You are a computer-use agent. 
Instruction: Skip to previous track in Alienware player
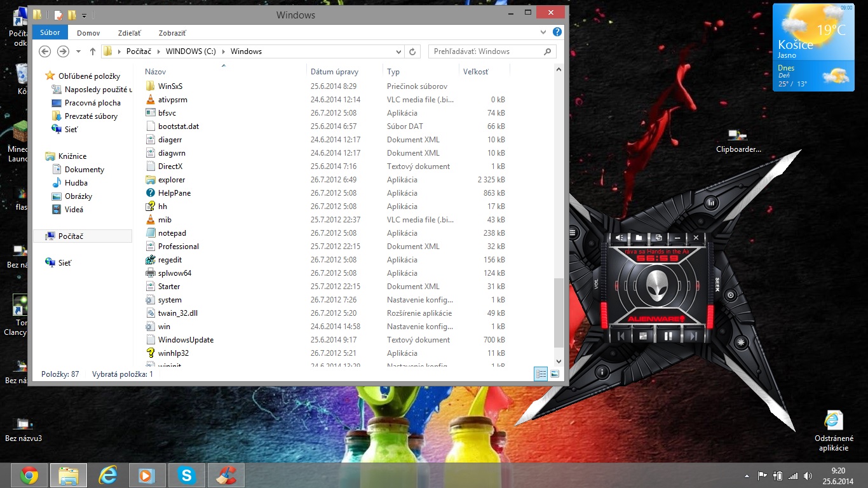tap(621, 336)
